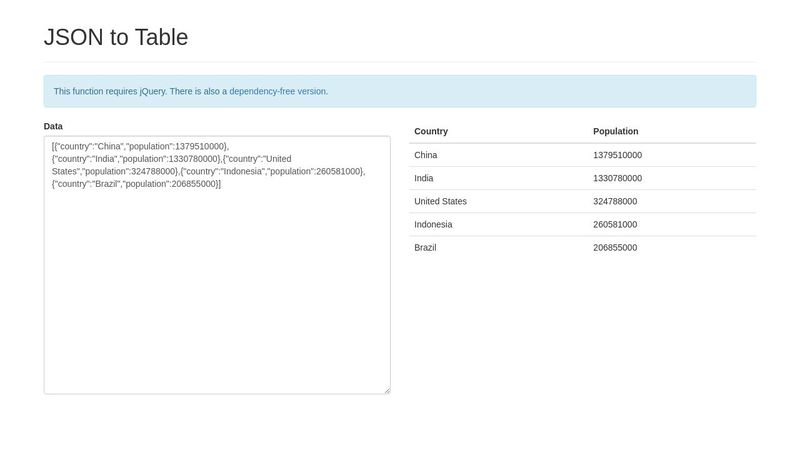Click the Data label above the textarea
Viewport: 800px width, 450px height.
53,126
